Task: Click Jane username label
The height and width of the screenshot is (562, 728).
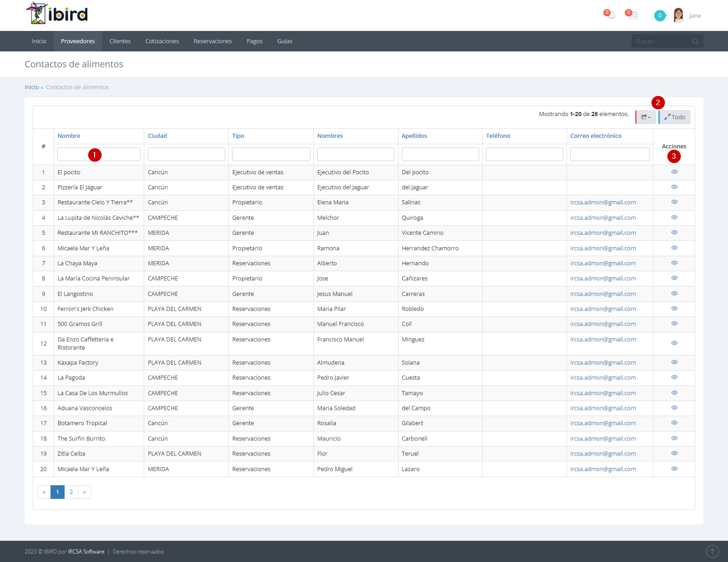Action: (695, 15)
